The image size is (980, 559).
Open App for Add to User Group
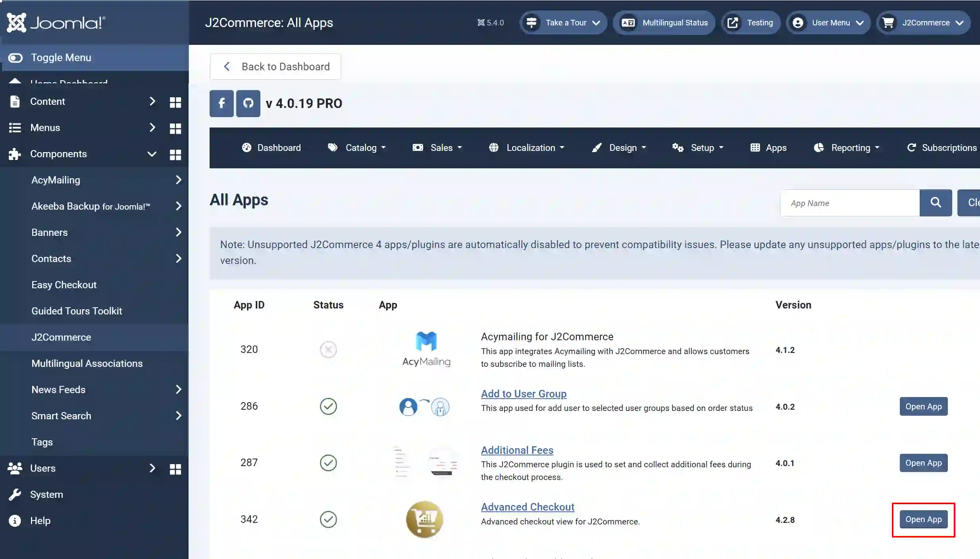(923, 407)
